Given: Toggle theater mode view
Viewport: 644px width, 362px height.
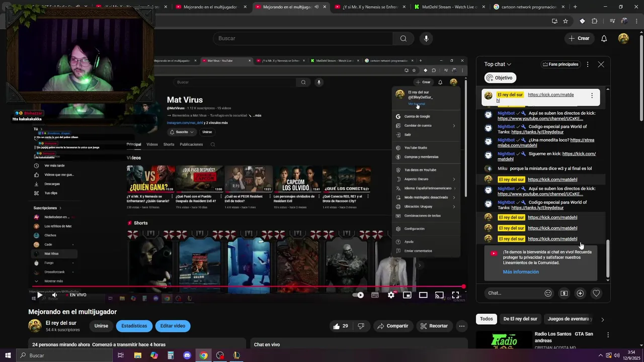Looking at the screenshot, I should [423, 295].
